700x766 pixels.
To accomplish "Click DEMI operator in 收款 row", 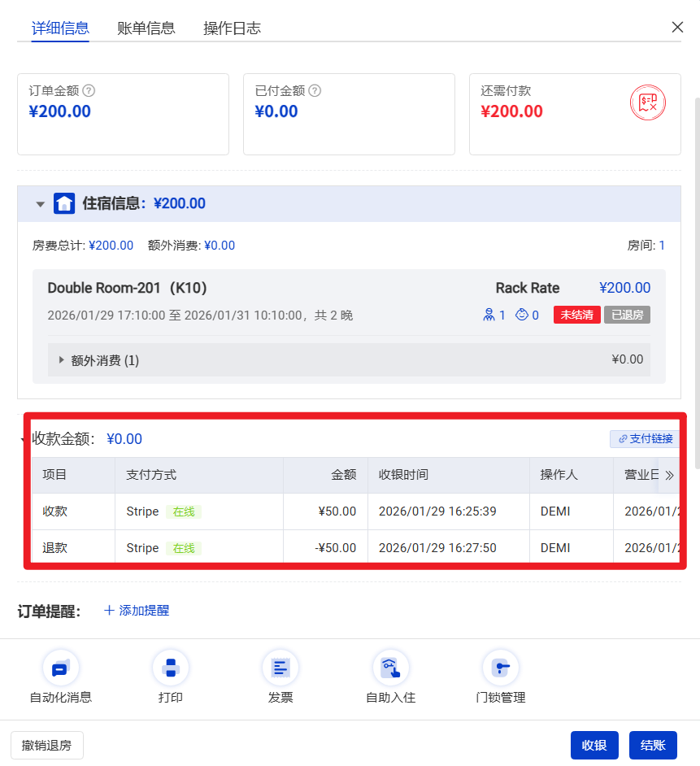I will [x=555, y=511].
